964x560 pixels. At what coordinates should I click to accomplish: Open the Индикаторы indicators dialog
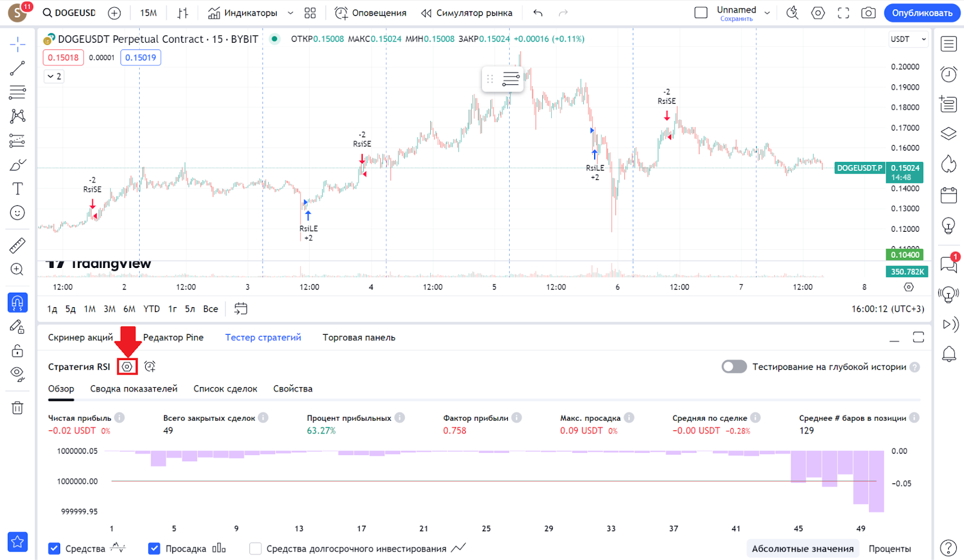(x=242, y=13)
